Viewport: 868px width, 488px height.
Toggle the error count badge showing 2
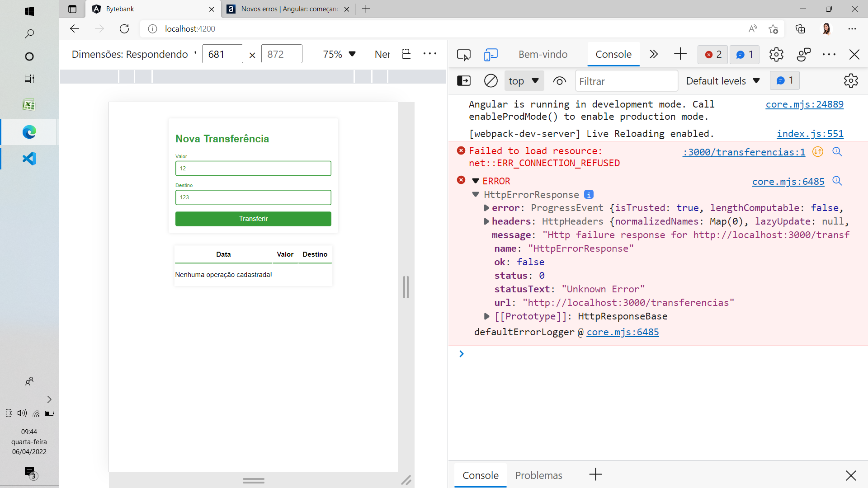click(x=712, y=54)
